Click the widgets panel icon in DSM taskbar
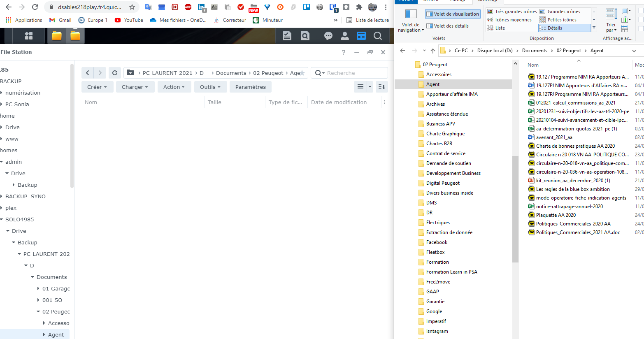Image resolution: width=644 pixels, height=339 pixels. [361, 36]
